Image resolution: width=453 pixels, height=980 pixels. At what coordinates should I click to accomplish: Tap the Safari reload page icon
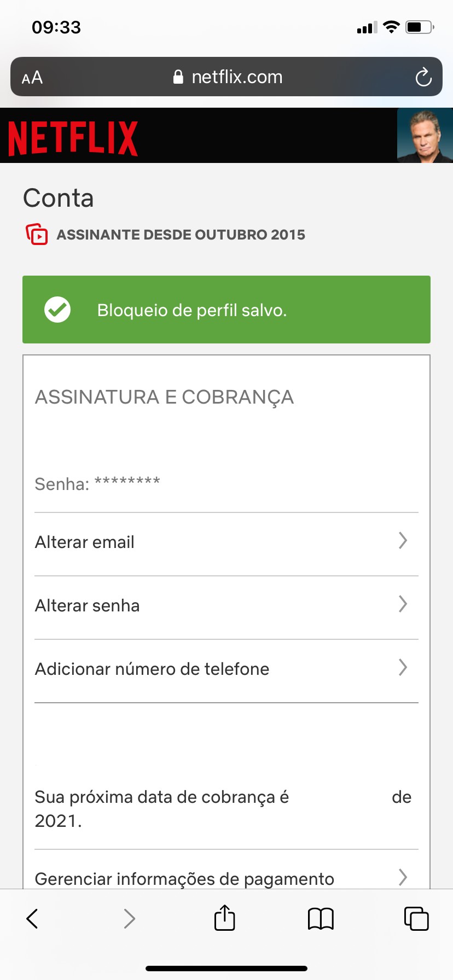click(x=423, y=77)
